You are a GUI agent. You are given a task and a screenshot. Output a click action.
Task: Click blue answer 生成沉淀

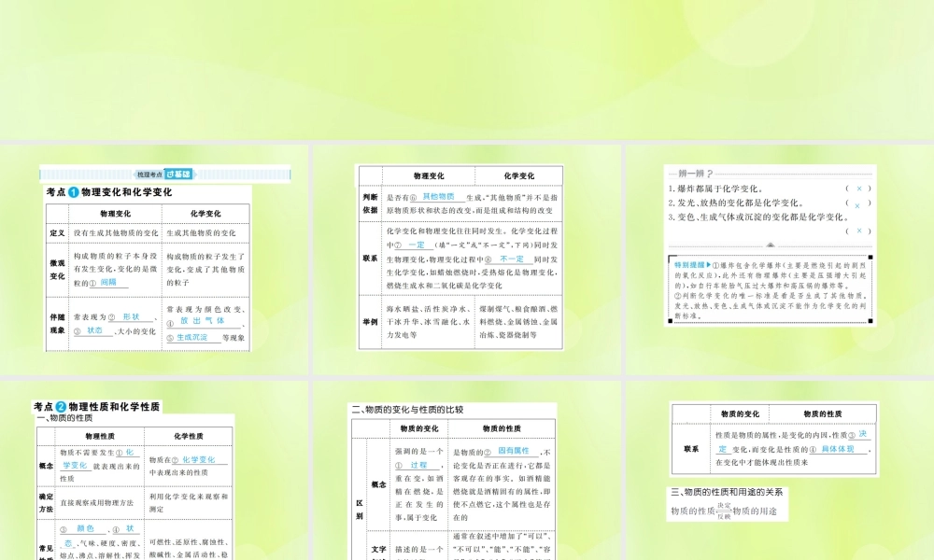pyautogui.click(x=191, y=338)
